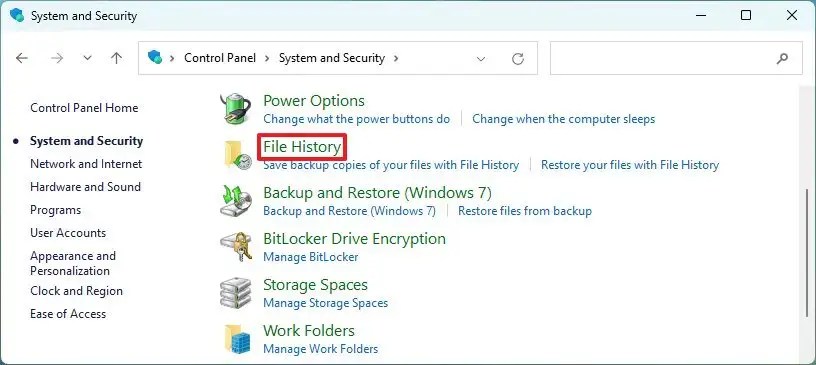Click Change when the computer sleeps
The image size is (816, 365).
[564, 119]
